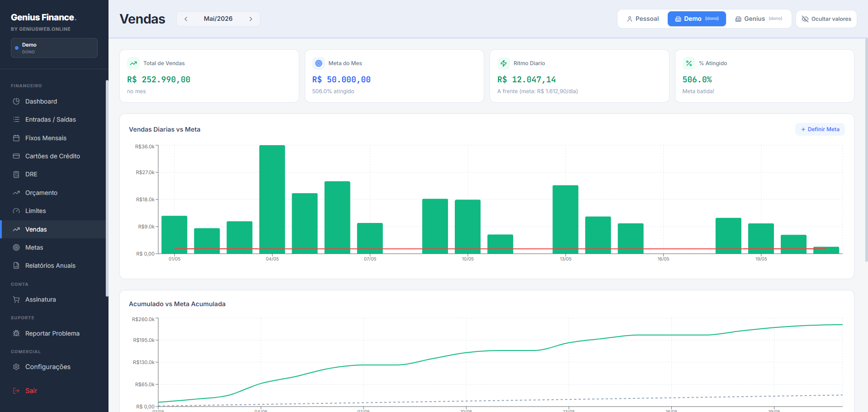Screen dimensions: 868x412
Task: Click the Limites gauge icon
Action: (16, 211)
